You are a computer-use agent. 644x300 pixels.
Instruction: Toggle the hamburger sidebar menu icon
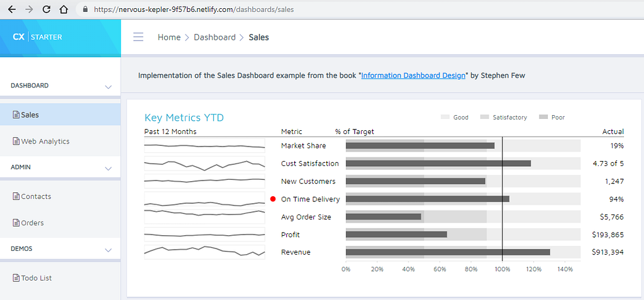tap(138, 37)
